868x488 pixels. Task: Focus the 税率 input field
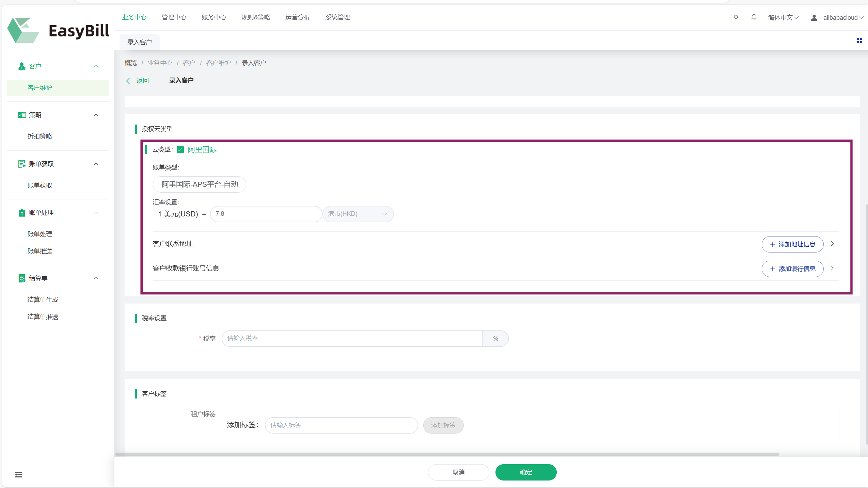click(352, 339)
